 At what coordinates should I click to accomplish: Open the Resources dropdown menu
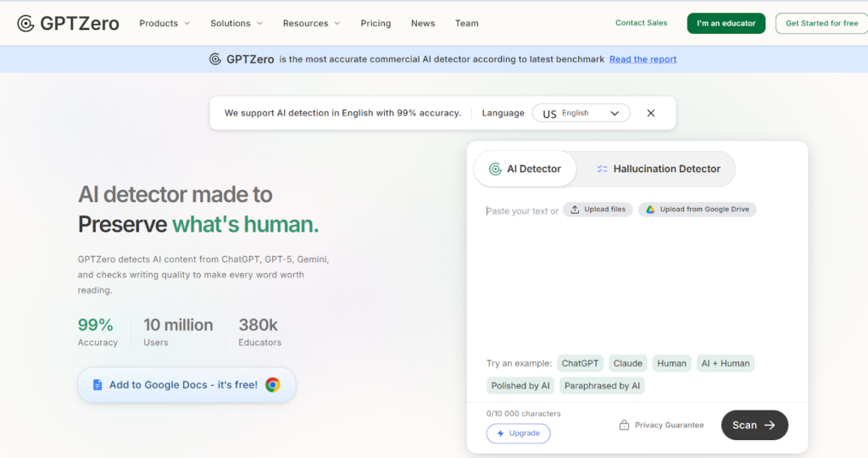coord(311,24)
